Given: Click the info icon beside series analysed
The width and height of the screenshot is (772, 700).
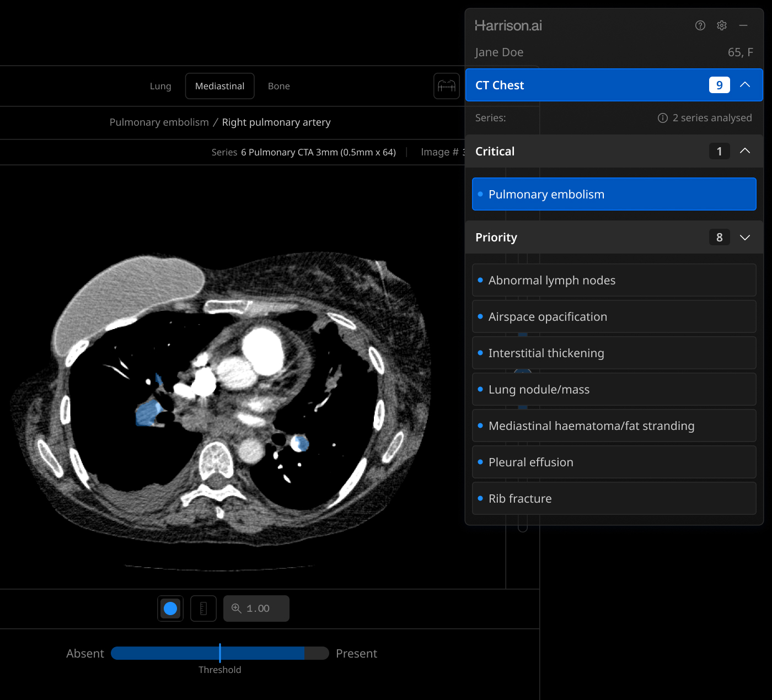Looking at the screenshot, I should [x=663, y=118].
